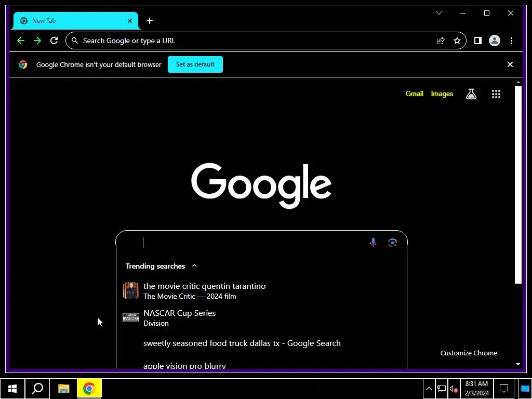Click the NASCAR suggestion thumbnail
Viewport: 532px width, 399px height.
click(x=130, y=317)
